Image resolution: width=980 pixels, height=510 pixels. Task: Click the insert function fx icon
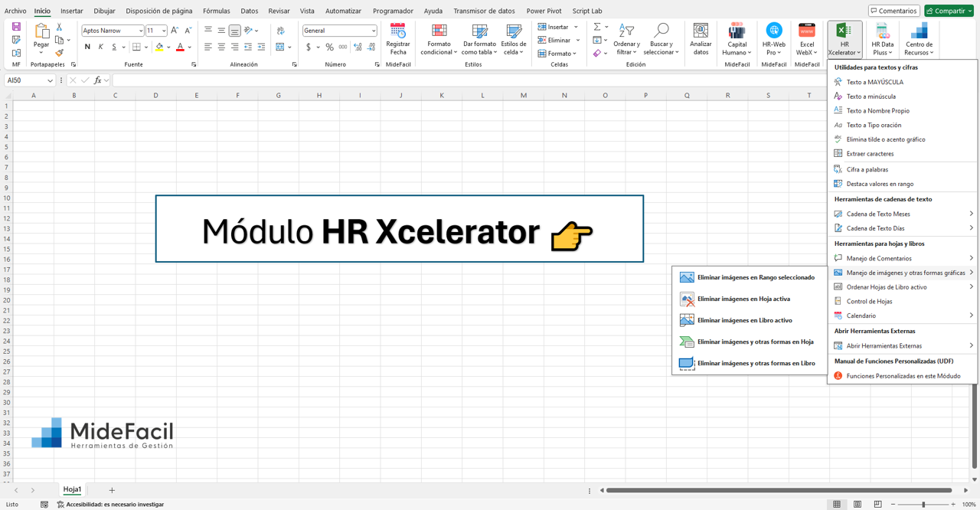[97, 80]
